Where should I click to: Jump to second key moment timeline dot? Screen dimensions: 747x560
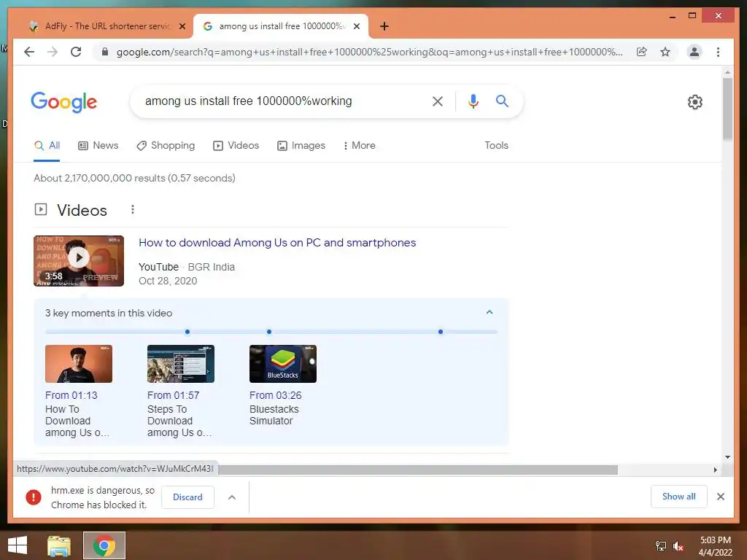point(269,332)
